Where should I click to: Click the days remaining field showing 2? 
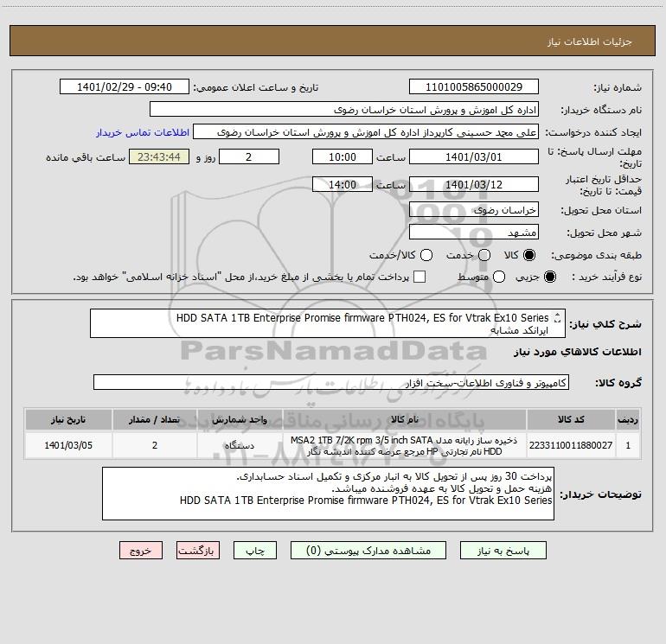point(249,156)
